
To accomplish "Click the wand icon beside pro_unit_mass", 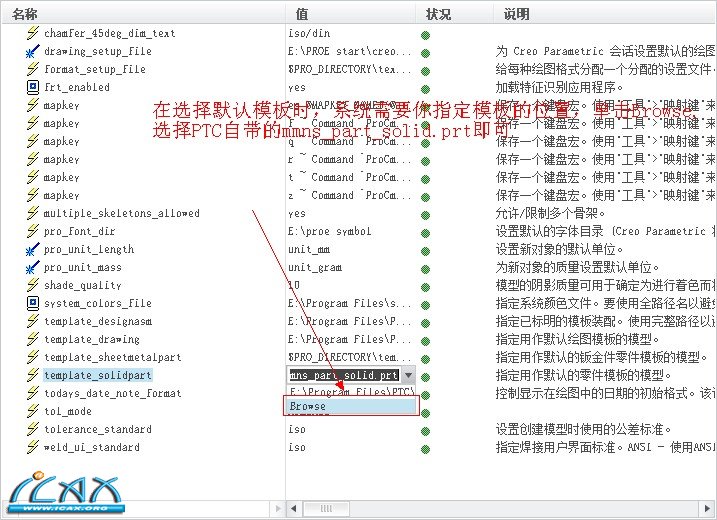I will coord(32,267).
